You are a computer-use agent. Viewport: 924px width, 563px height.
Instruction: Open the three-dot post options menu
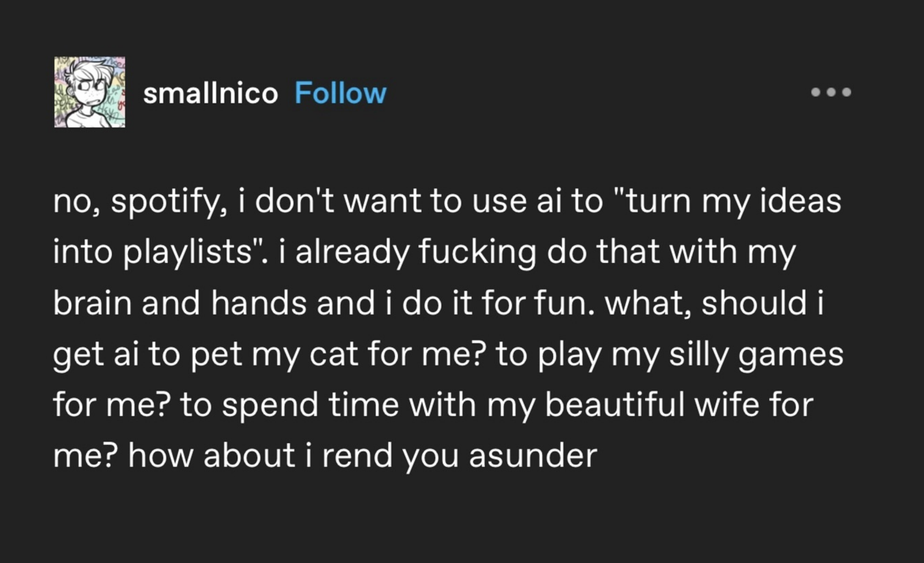831,92
